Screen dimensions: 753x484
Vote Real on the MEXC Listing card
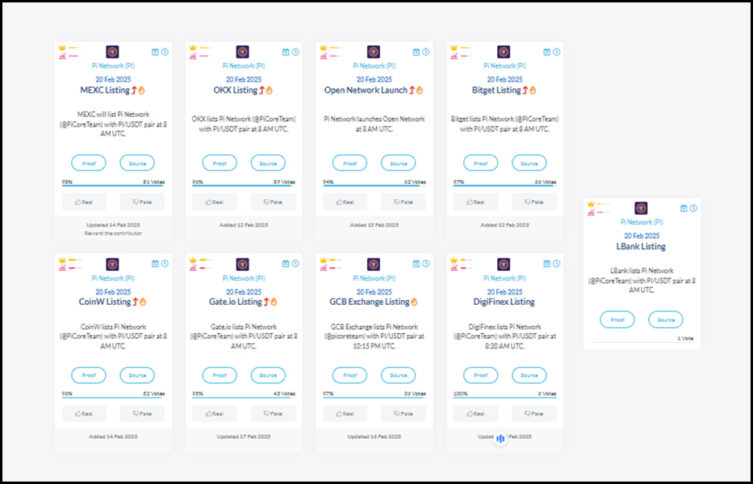click(x=84, y=202)
